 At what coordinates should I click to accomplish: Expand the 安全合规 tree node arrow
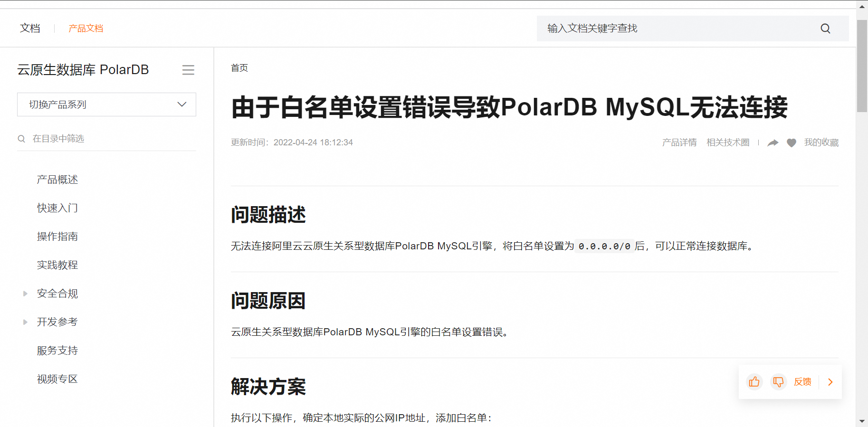click(25, 294)
